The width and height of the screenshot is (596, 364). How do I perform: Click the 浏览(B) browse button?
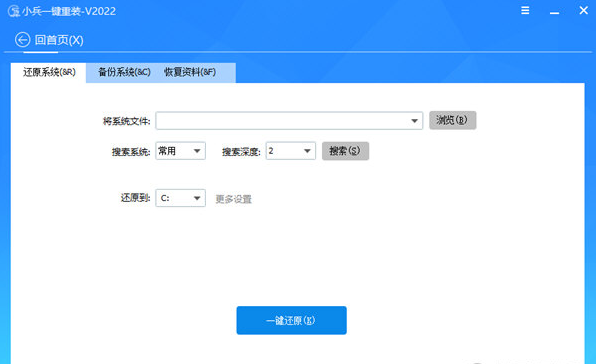[452, 120]
